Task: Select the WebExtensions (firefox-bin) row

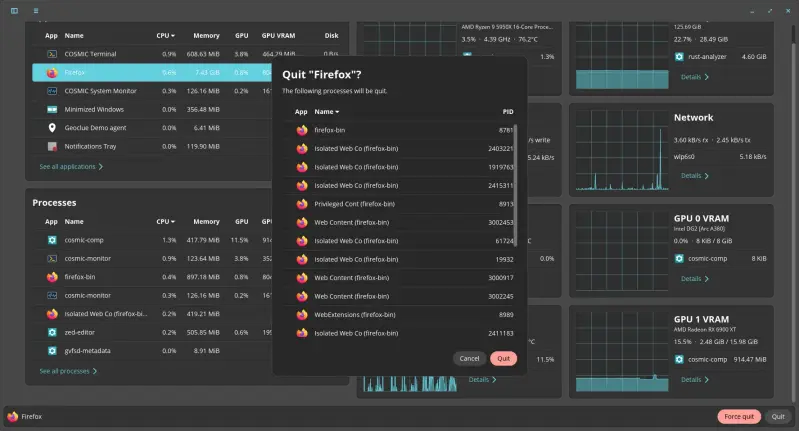Action: click(x=400, y=315)
